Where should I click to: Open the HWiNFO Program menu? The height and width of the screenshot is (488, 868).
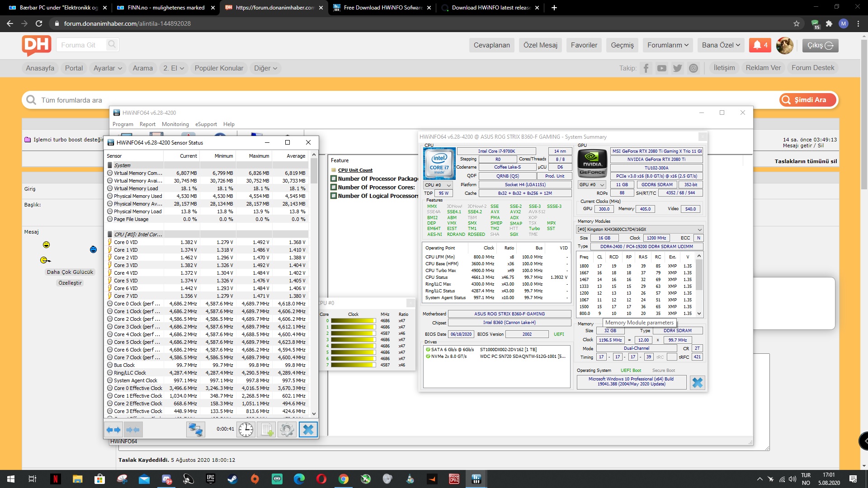pyautogui.click(x=123, y=124)
